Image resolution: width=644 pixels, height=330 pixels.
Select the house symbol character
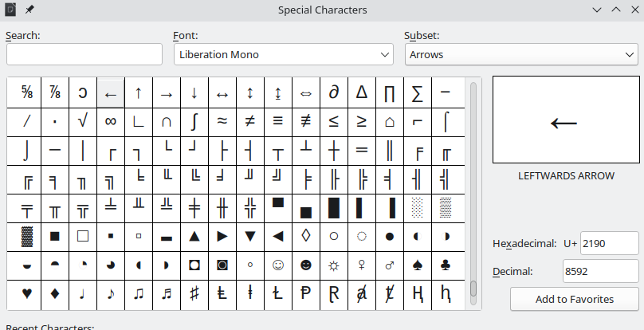pyautogui.click(x=389, y=122)
